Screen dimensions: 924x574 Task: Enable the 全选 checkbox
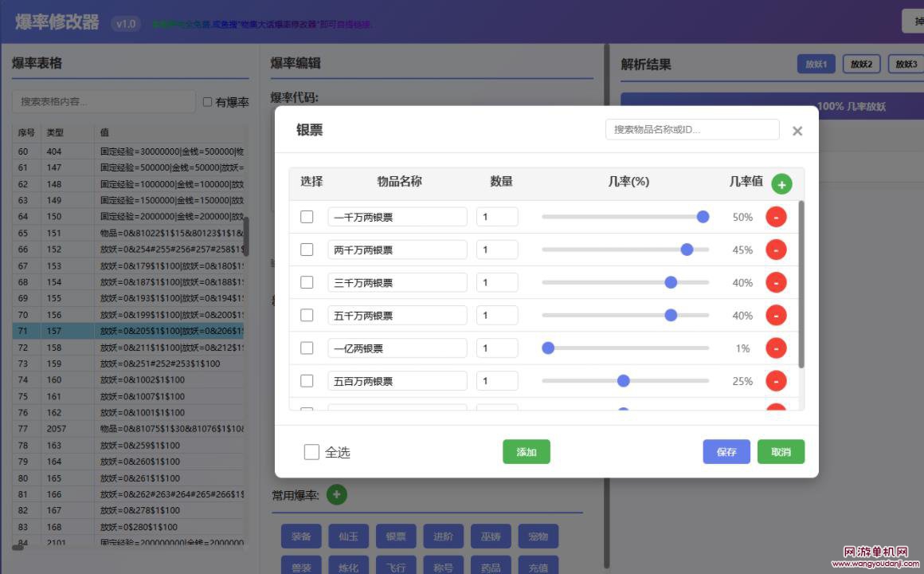click(311, 452)
